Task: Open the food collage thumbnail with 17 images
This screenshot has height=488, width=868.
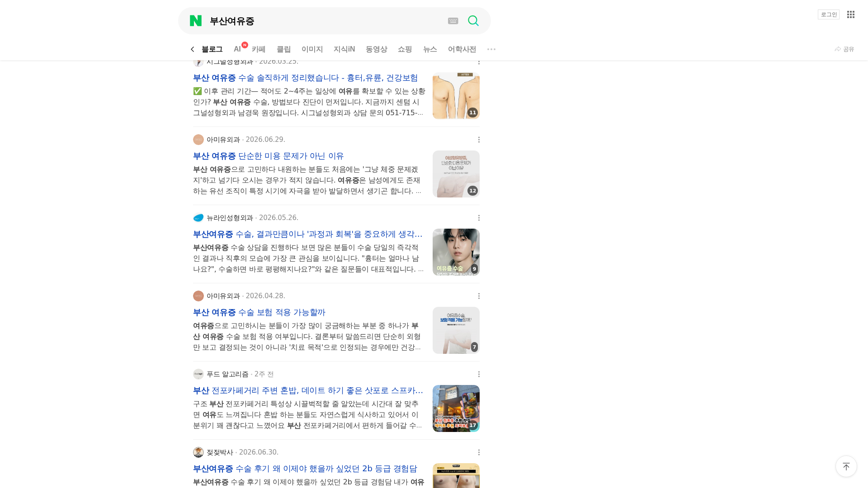Action: (456, 408)
